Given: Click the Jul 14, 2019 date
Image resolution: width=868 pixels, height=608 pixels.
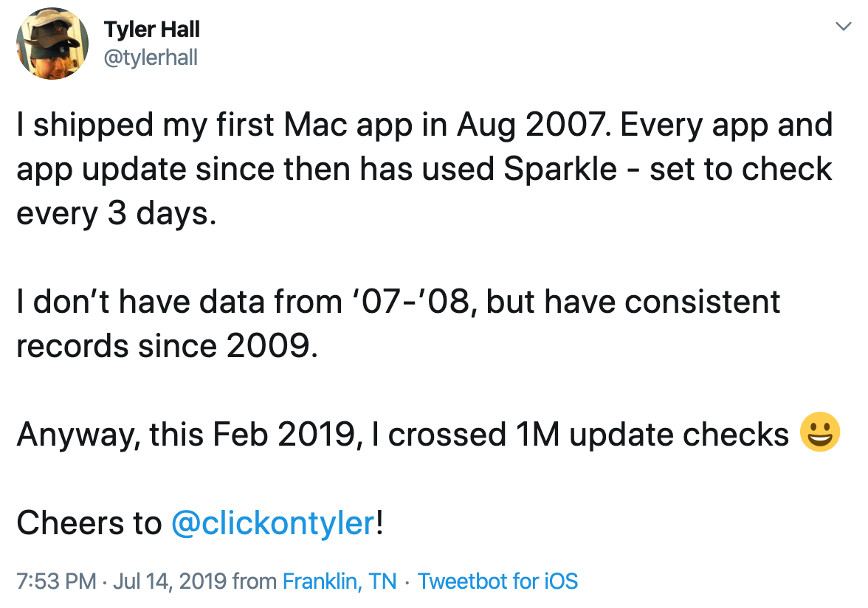Looking at the screenshot, I should 169,581.
